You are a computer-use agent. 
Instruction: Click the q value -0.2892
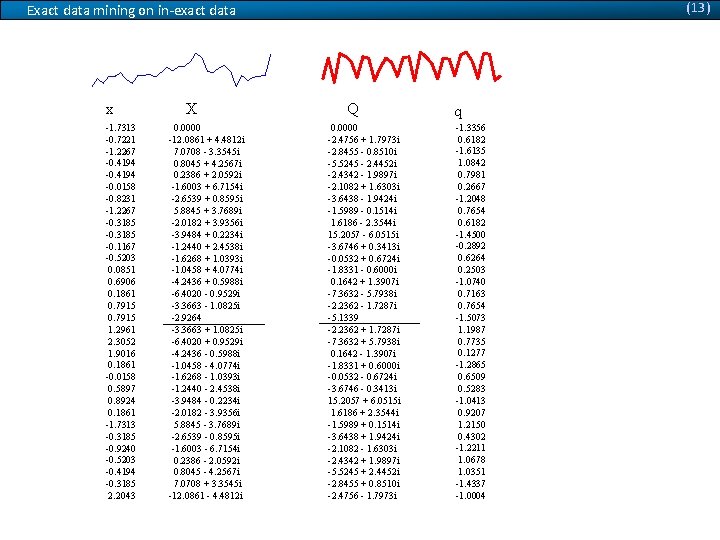(x=470, y=246)
